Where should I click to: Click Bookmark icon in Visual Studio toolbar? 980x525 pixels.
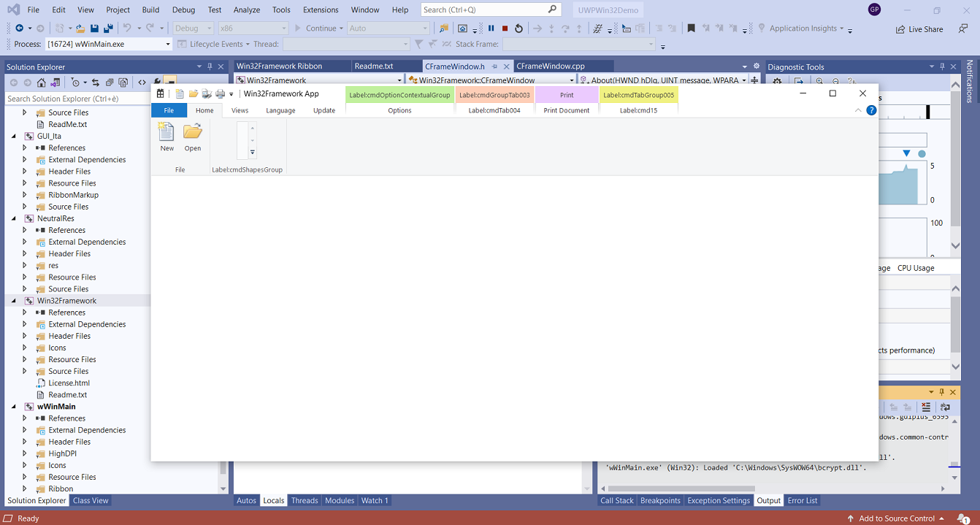691,28
